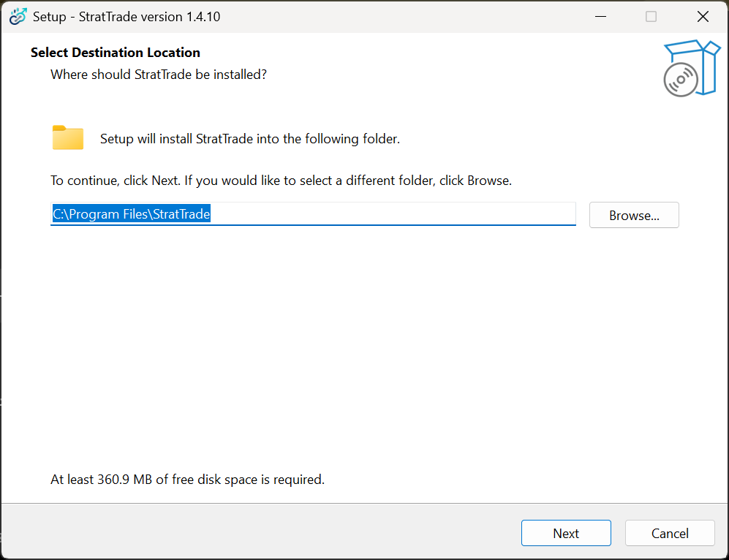Open the Browse... folder dialog
729x560 pixels.
[634, 215]
